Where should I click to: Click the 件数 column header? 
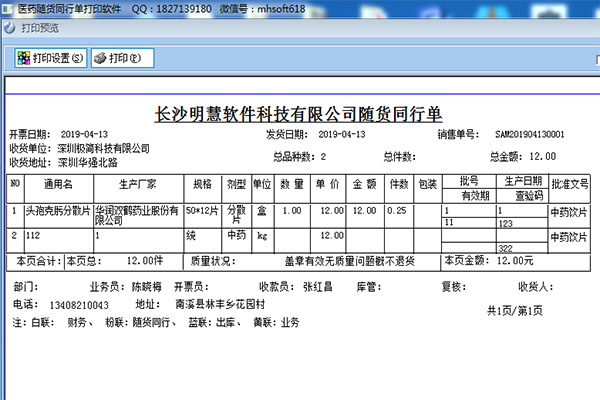(x=399, y=184)
